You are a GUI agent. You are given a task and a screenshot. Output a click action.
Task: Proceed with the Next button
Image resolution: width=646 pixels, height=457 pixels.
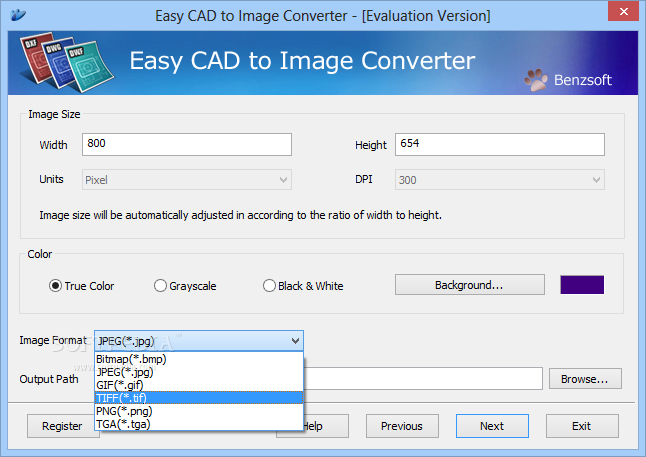tap(492, 426)
